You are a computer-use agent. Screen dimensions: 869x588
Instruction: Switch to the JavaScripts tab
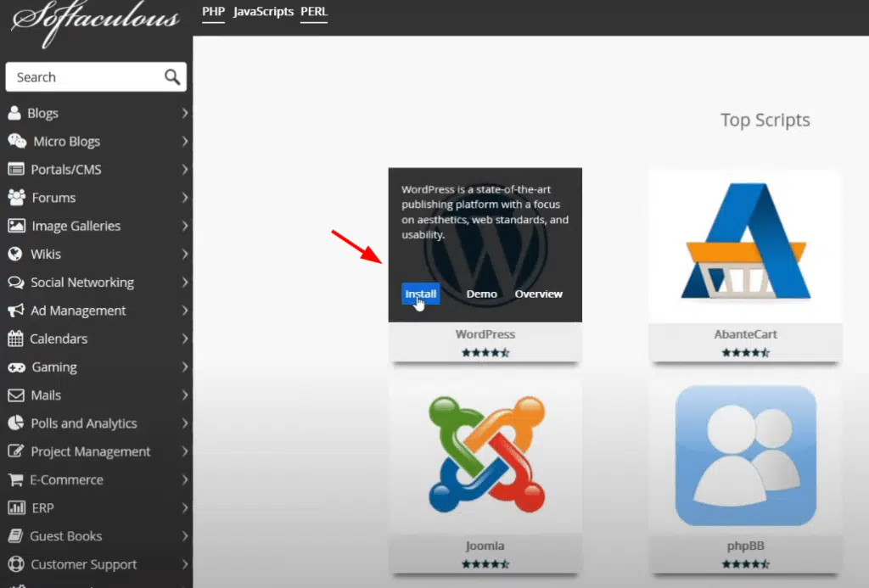(x=263, y=12)
